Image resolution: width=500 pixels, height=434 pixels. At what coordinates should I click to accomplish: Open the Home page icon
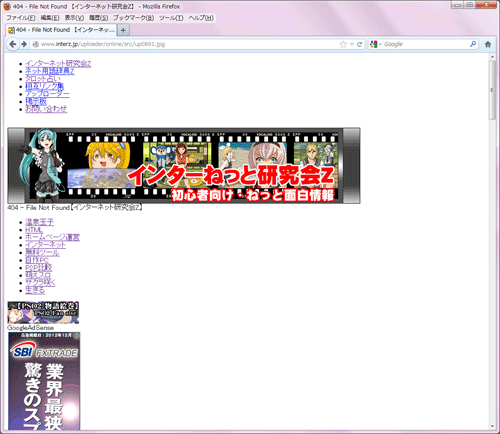coord(488,44)
